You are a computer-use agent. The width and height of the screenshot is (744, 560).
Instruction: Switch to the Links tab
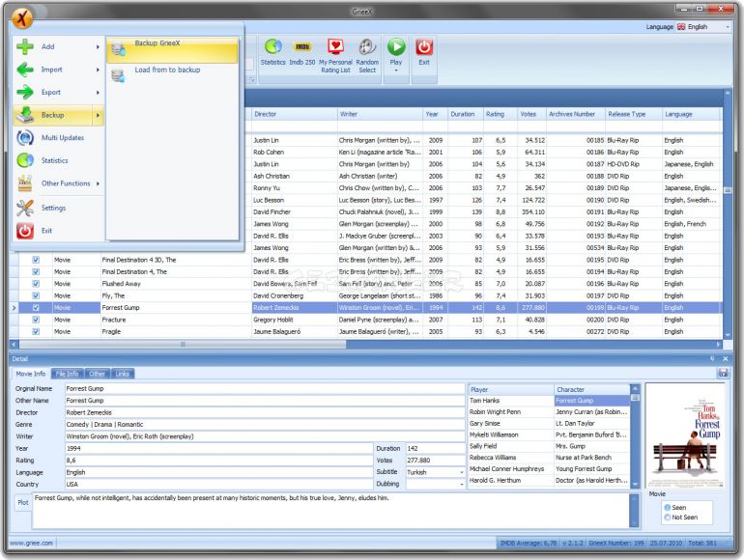click(x=123, y=374)
